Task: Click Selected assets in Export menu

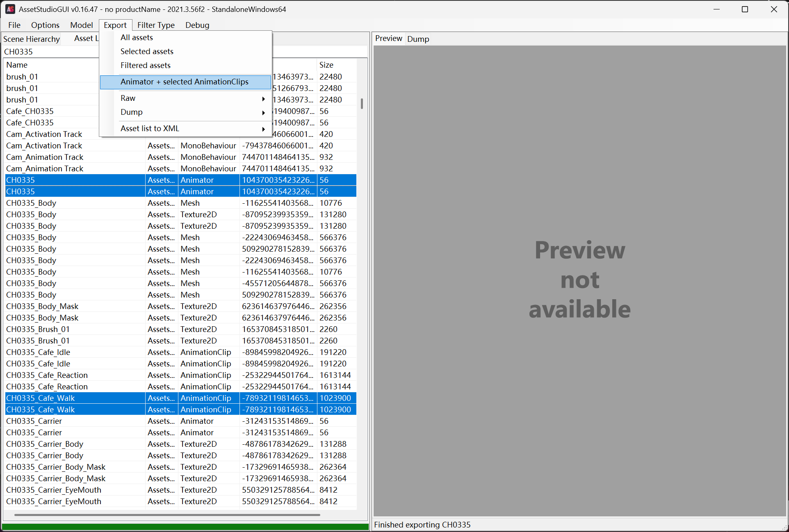Action: [147, 52]
